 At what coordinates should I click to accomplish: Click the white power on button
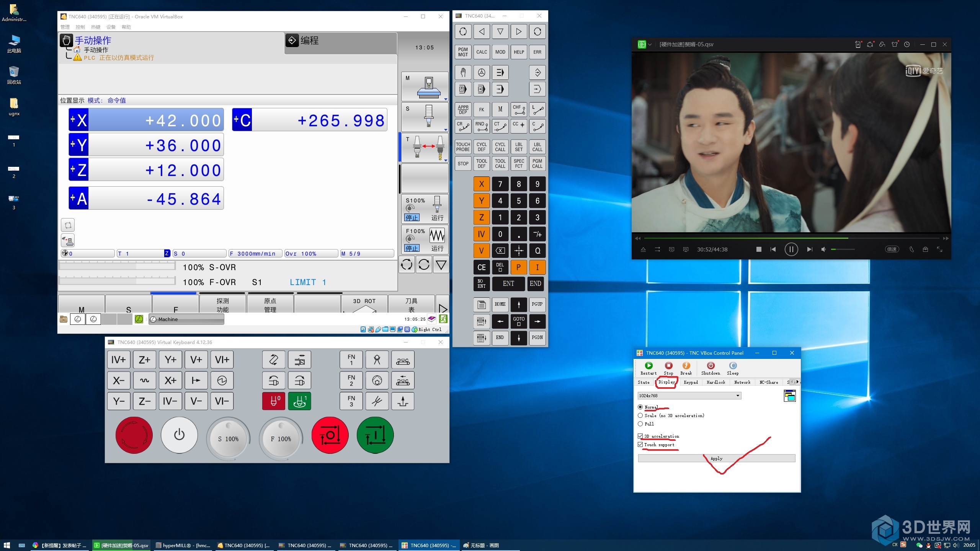point(179,435)
